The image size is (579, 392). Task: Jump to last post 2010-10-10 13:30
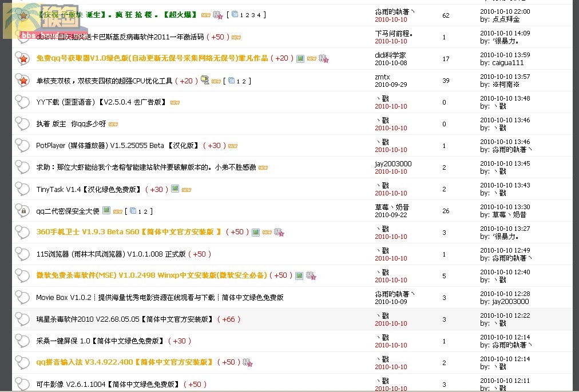[505, 207]
